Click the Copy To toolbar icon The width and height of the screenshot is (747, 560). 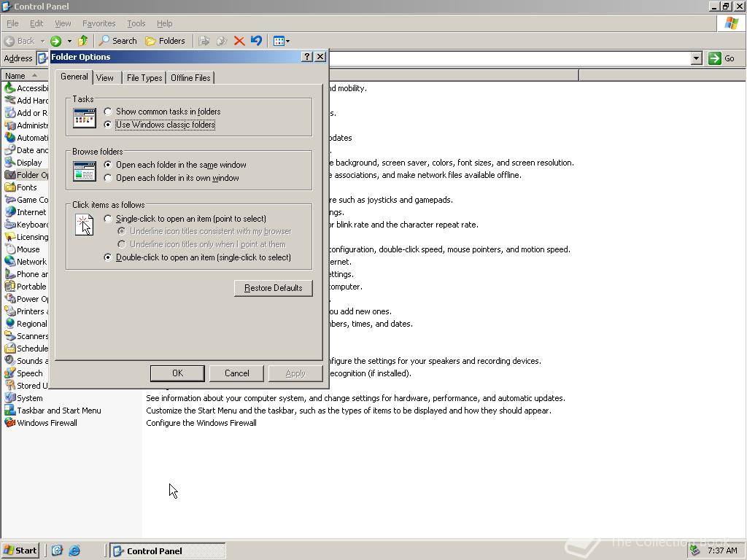(222, 41)
